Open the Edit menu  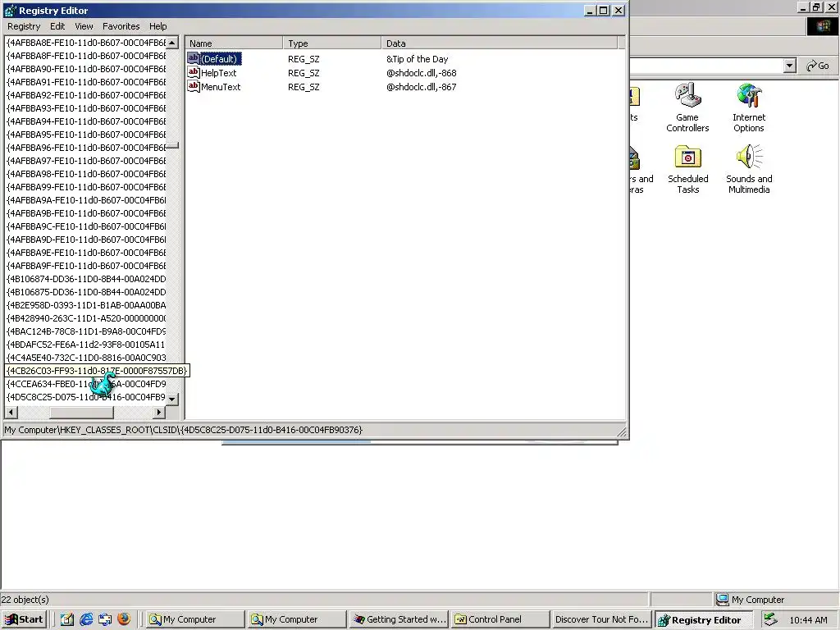pyautogui.click(x=57, y=26)
